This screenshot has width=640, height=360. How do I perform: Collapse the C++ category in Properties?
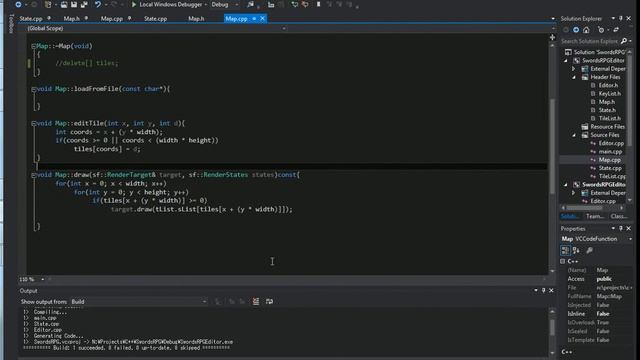[x=563, y=261]
